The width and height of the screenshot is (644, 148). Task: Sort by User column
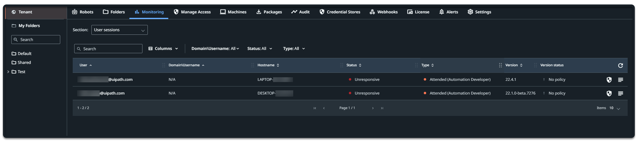pyautogui.click(x=86, y=65)
